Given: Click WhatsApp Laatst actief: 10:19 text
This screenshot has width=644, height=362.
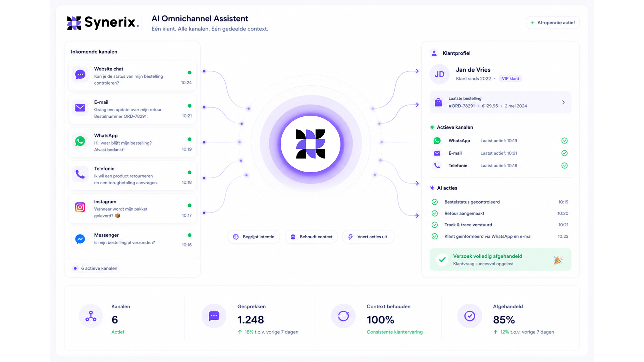Looking at the screenshot, I should coord(499,141).
